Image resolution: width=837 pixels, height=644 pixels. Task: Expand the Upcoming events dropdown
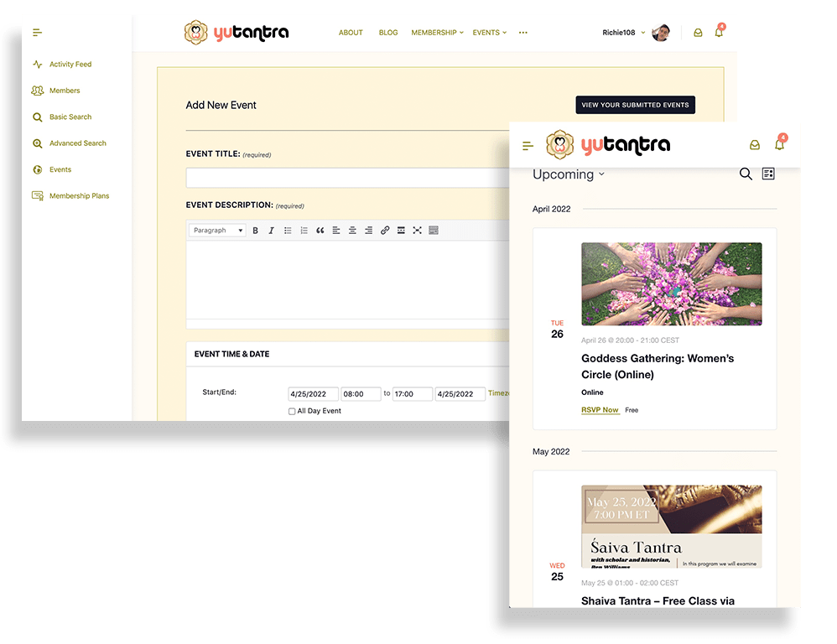tap(569, 174)
